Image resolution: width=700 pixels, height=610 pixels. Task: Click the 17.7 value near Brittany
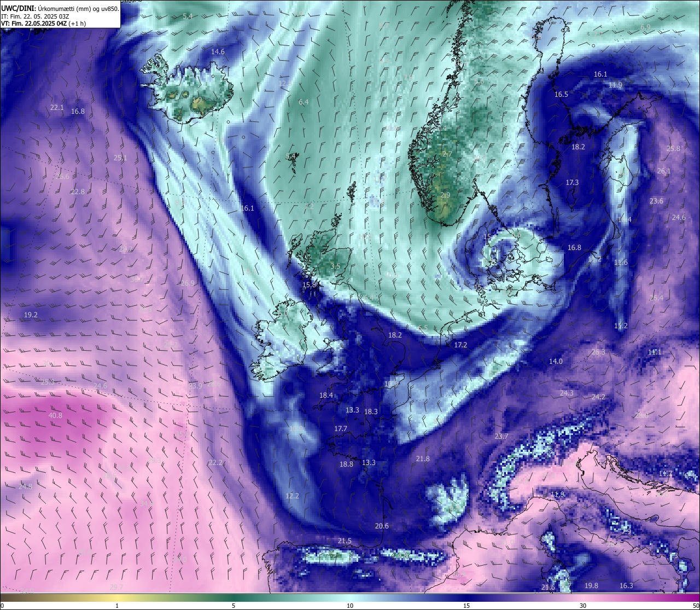pyautogui.click(x=341, y=428)
